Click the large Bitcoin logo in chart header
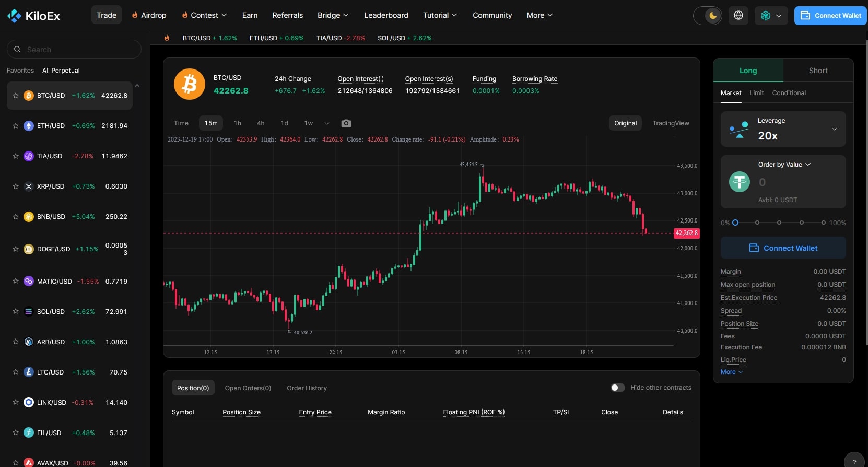The image size is (868, 467). point(189,84)
